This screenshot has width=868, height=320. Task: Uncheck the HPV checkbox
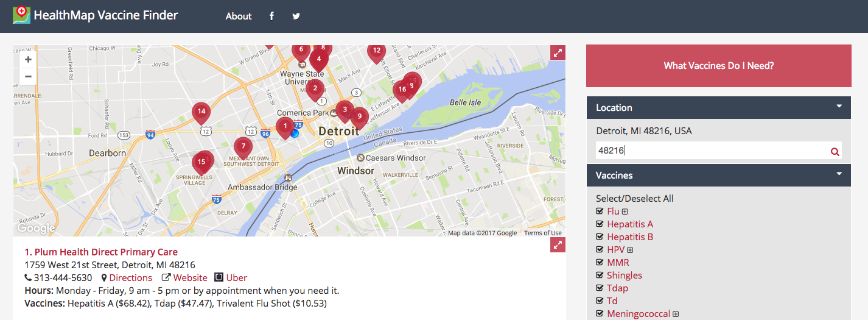[600, 250]
